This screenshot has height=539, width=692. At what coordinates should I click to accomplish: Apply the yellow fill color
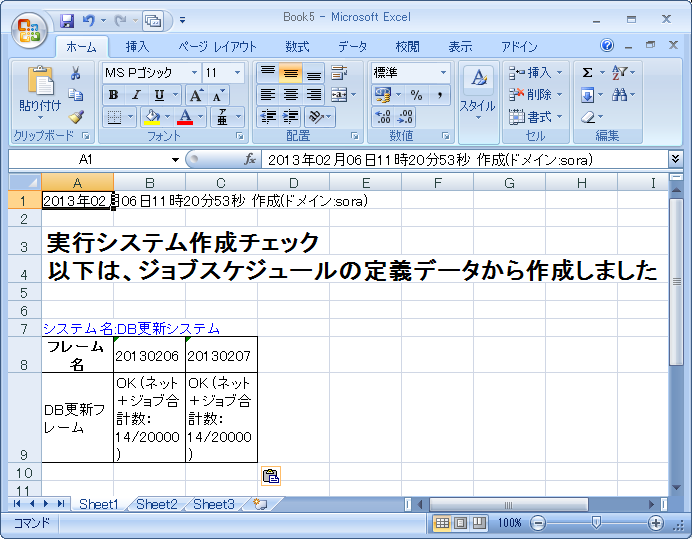152,117
